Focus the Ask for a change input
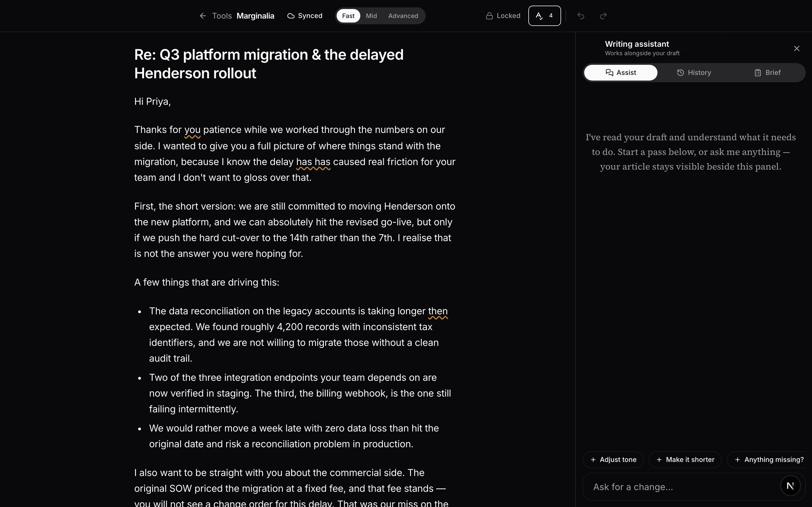The height and width of the screenshot is (507, 812). [x=685, y=487]
